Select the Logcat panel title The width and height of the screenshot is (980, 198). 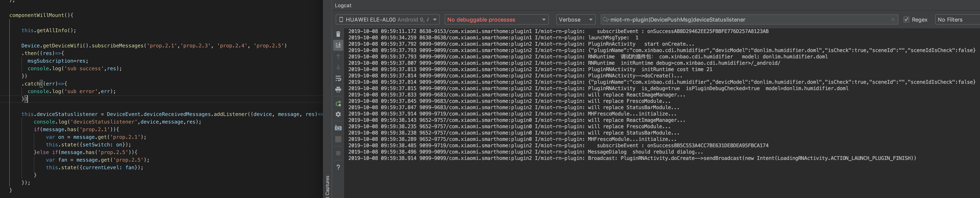(x=343, y=5)
